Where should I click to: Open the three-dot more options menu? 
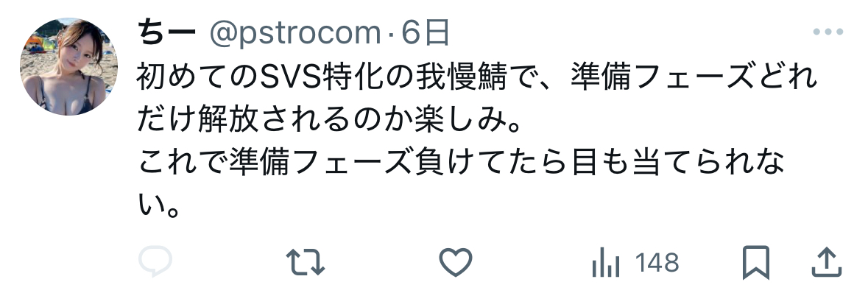(828, 32)
